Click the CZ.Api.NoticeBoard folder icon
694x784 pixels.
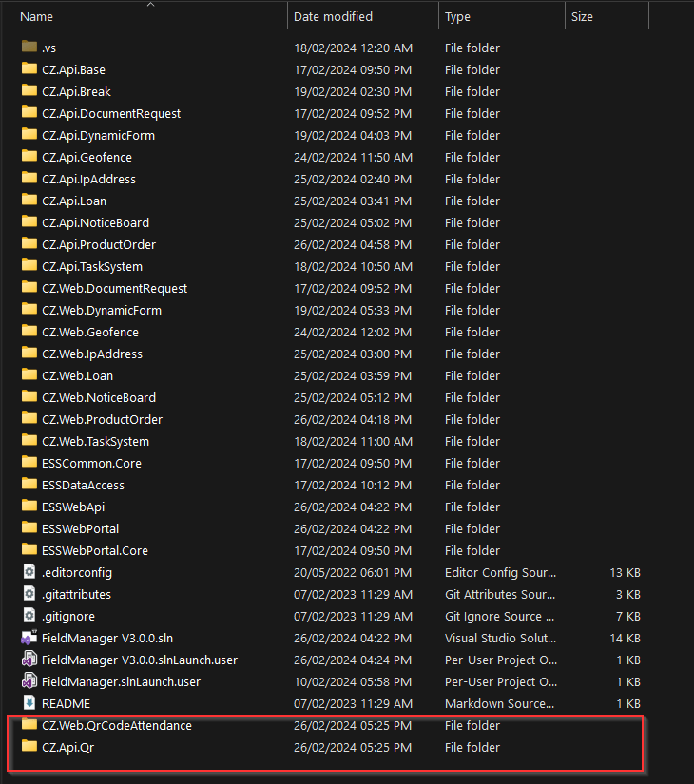pos(29,221)
